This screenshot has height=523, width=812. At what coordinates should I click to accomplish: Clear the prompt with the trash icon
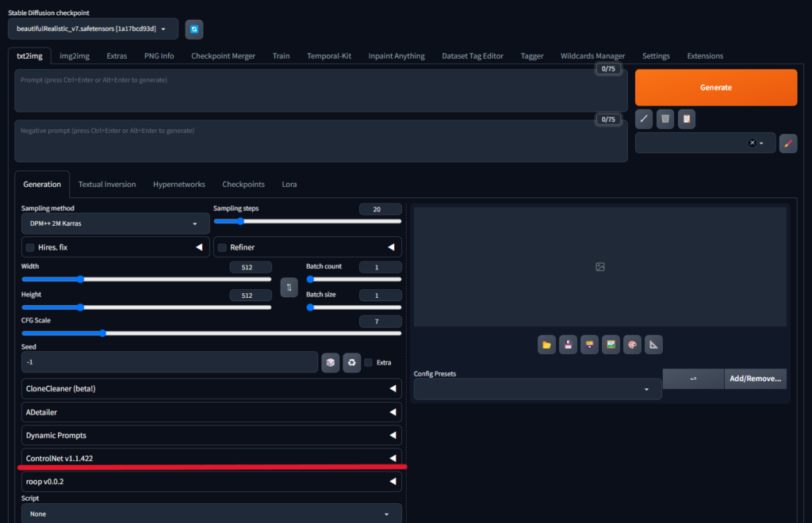[x=665, y=119]
